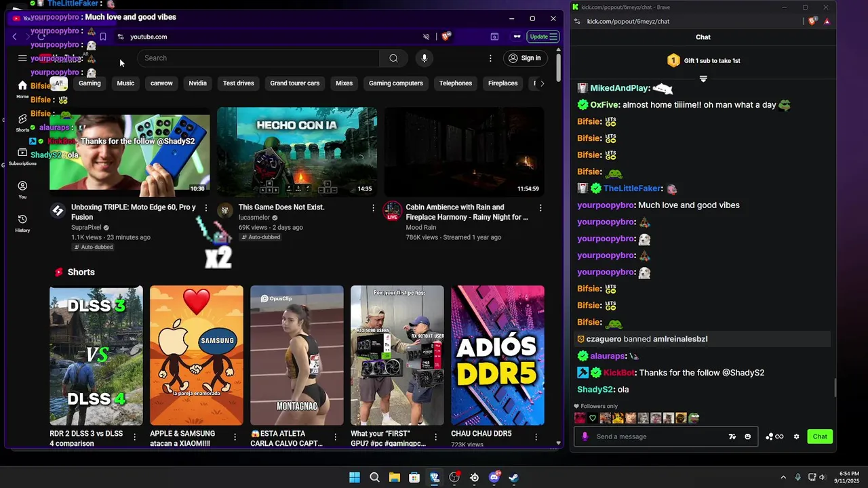This screenshot has width=868, height=488.
Task: Open the Mood Rain channel avatar
Action: (x=392, y=210)
